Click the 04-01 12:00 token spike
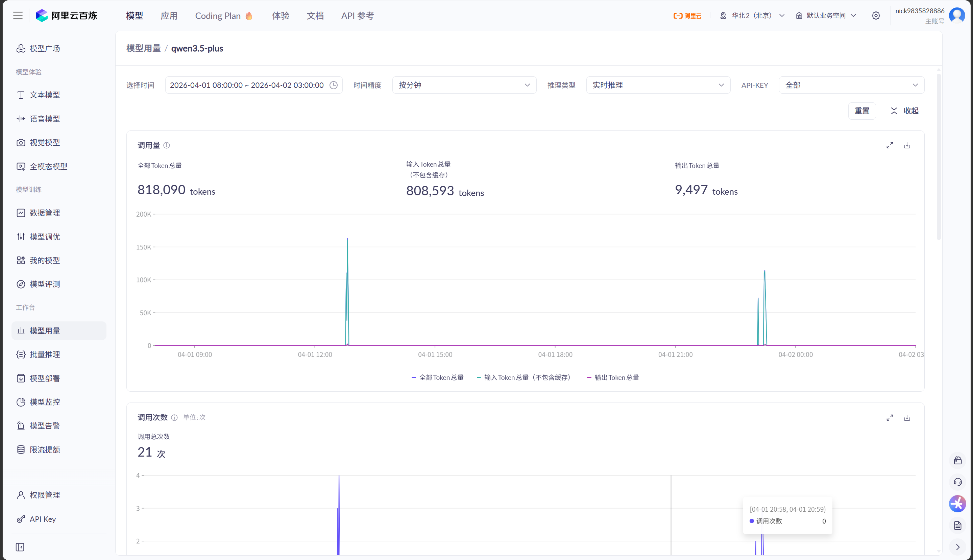 347,292
